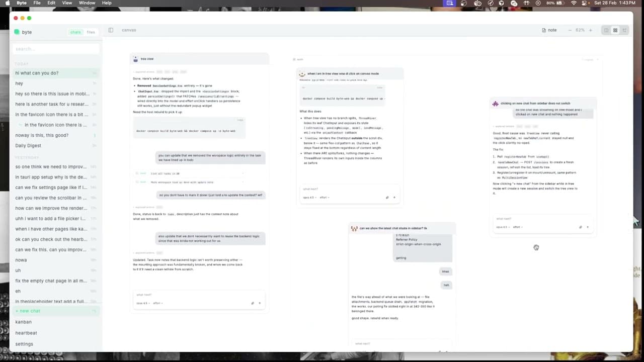Screen dimensions: 644x362
Task: Expand the effort dropdown in the canvas mode card
Action: pos(325,198)
